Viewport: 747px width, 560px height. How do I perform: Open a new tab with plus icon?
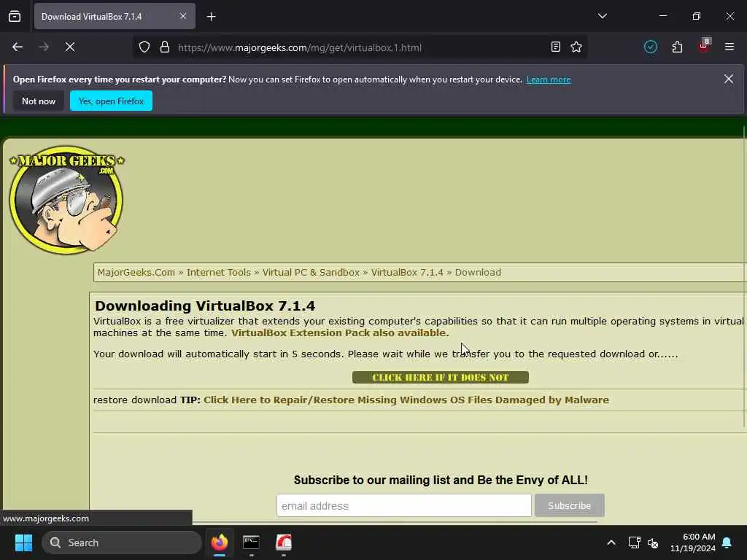coord(211,17)
